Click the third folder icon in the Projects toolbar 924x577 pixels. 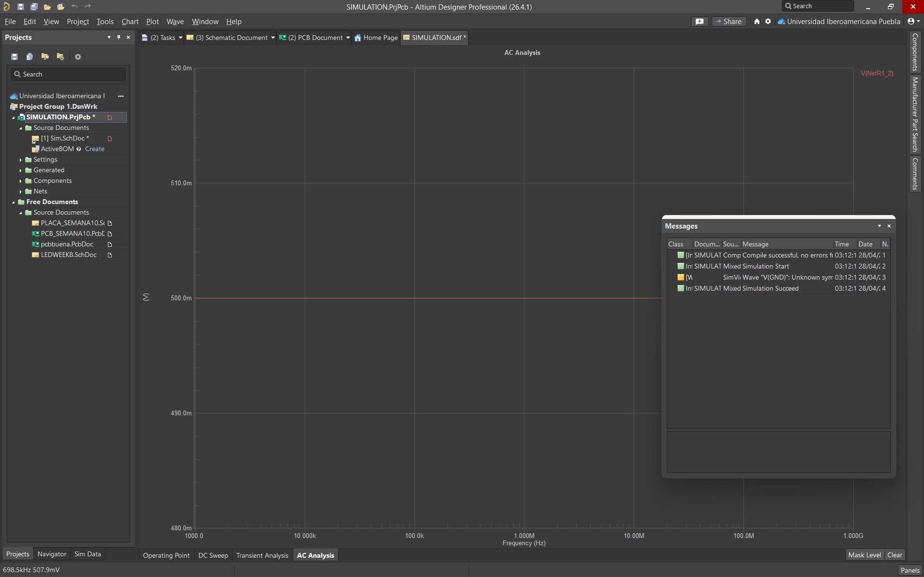(x=45, y=57)
